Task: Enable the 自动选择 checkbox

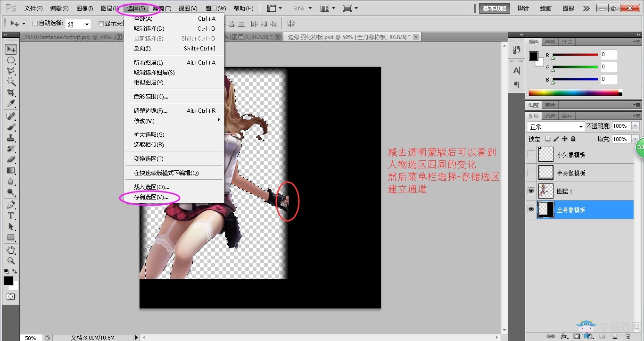Action: (35, 24)
